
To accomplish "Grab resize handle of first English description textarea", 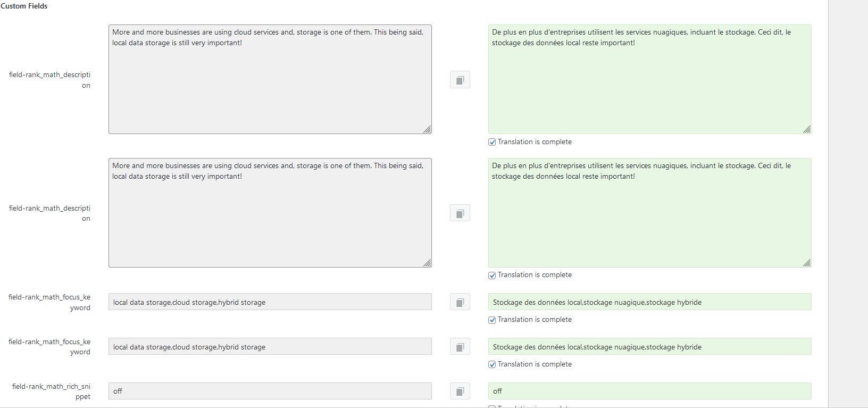I will point(427,129).
